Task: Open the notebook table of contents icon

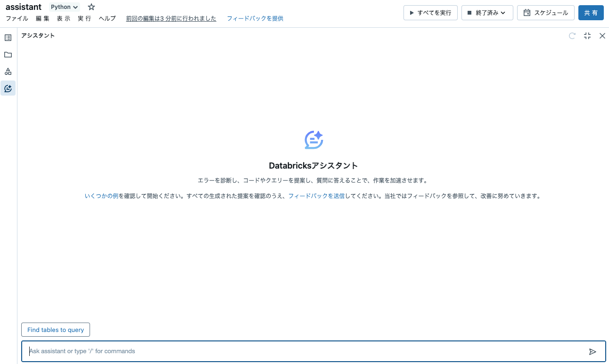Action: pos(8,37)
